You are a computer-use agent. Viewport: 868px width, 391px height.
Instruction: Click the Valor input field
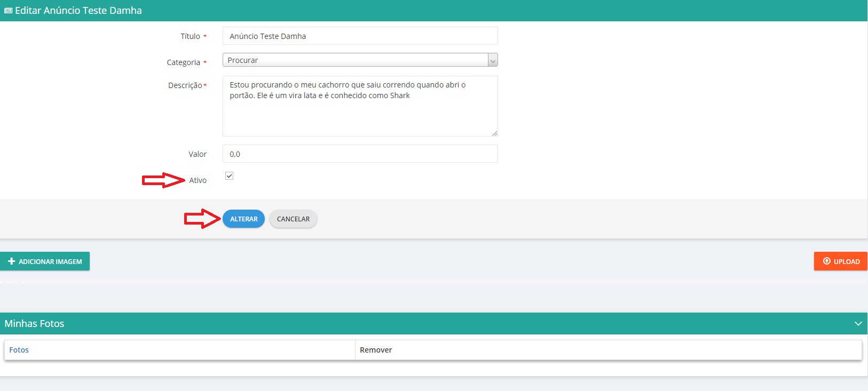point(360,154)
